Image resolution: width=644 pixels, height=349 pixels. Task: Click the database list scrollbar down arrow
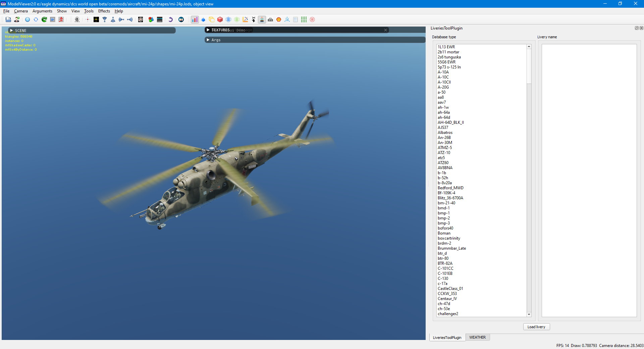pos(529,314)
